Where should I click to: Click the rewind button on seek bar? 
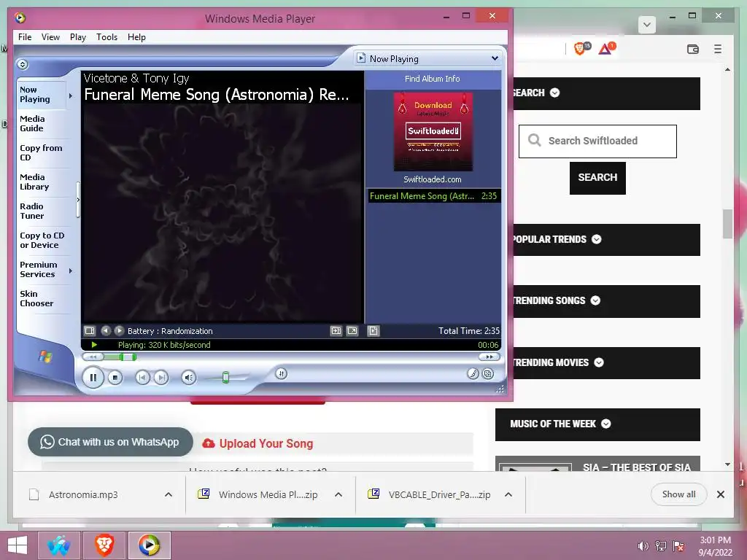[93, 357]
